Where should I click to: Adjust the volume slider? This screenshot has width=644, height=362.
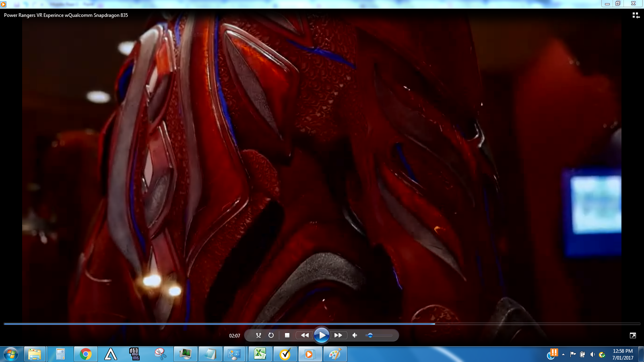point(378,335)
